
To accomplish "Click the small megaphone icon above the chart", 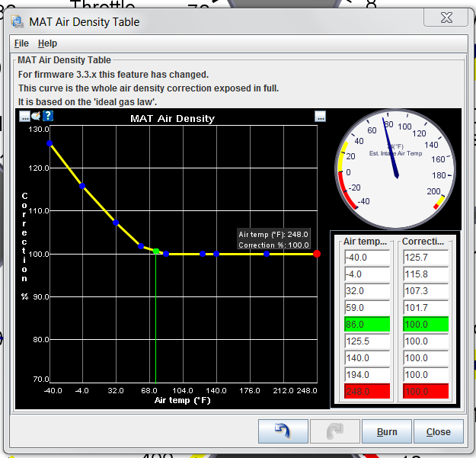I will 36,117.
